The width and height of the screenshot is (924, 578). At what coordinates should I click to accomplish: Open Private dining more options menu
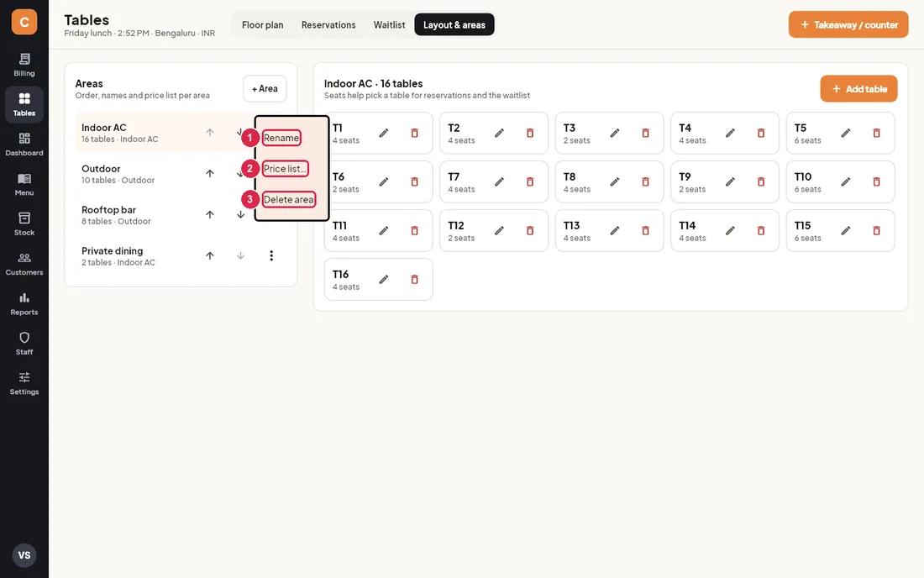click(271, 255)
